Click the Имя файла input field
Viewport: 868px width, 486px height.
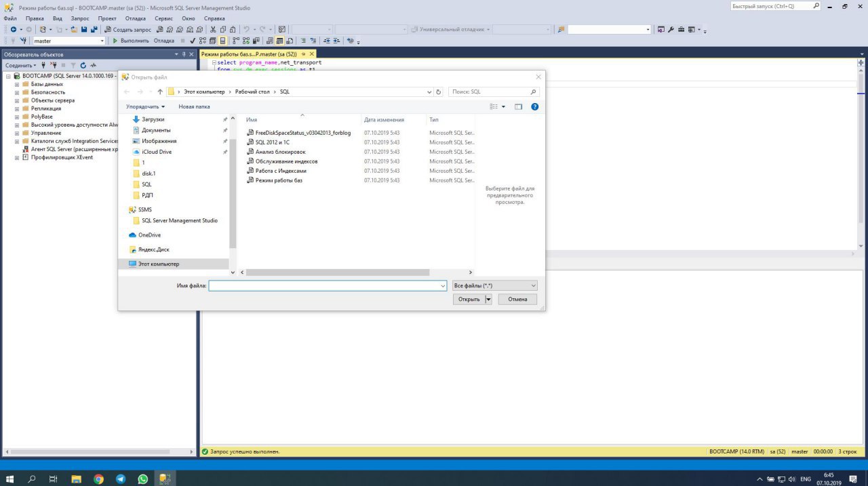pyautogui.click(x=328, y=286)
